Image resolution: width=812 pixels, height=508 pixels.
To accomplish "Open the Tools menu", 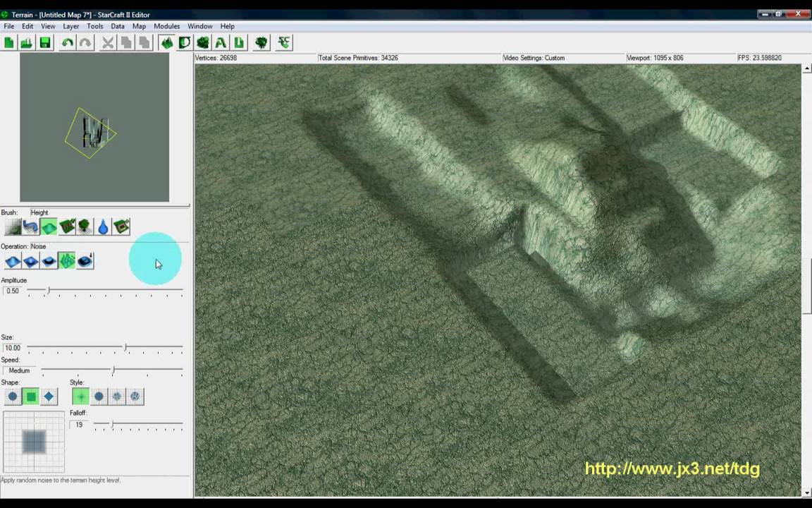I will 94,26.
